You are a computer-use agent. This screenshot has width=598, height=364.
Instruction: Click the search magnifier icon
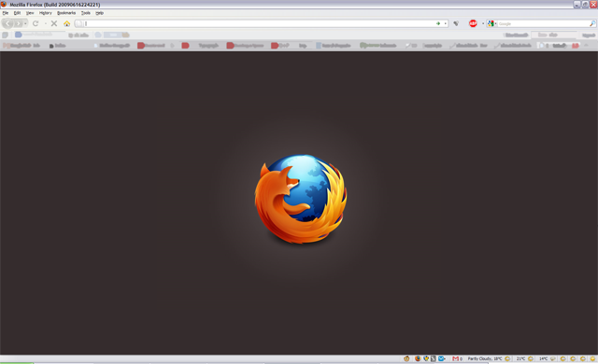coord(592,23)
